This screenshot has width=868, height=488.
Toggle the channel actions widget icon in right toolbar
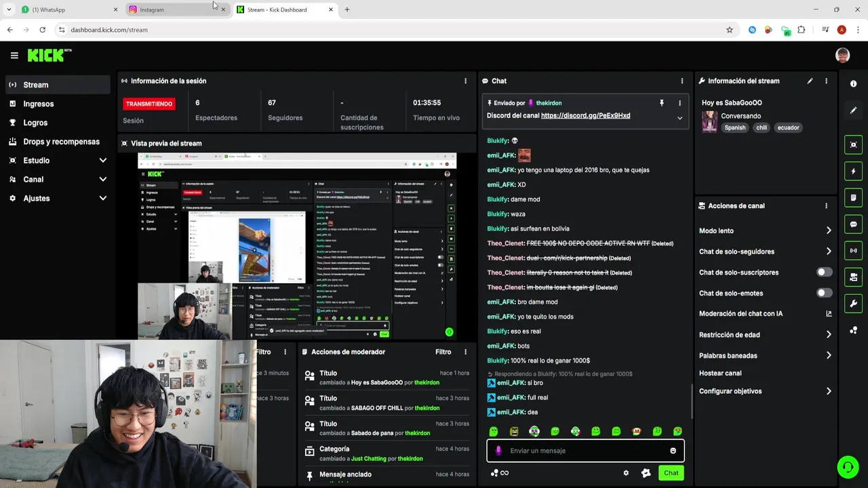(x=853, y=277)
